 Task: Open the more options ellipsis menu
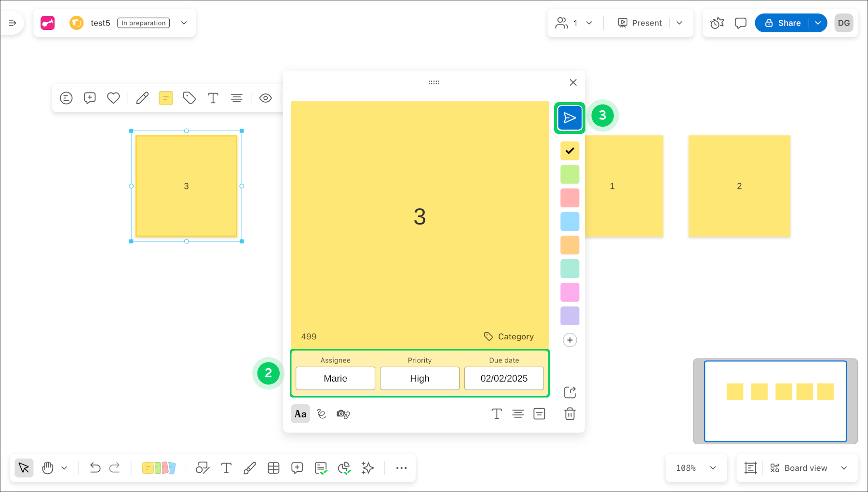tap(401, 468)
